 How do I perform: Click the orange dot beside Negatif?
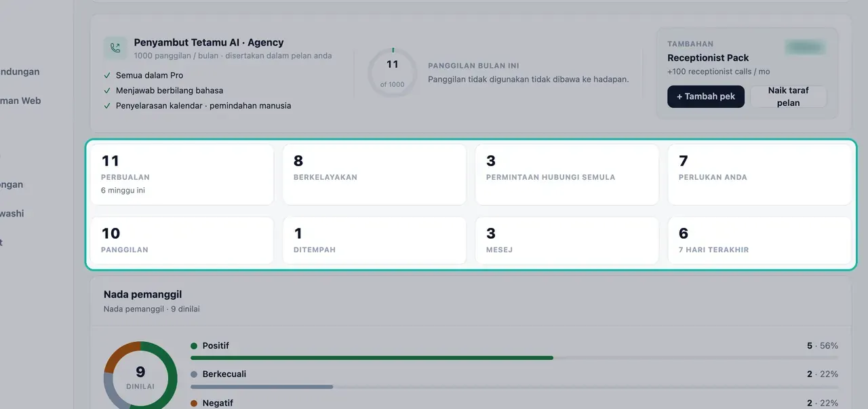click(194, 403)
